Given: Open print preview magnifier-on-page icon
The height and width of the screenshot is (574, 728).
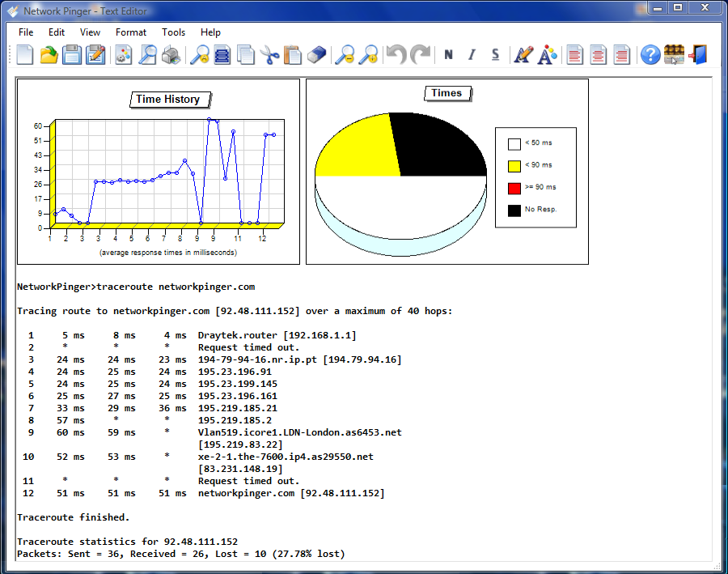Looking at the screenshot, I should tap(147, 55).
